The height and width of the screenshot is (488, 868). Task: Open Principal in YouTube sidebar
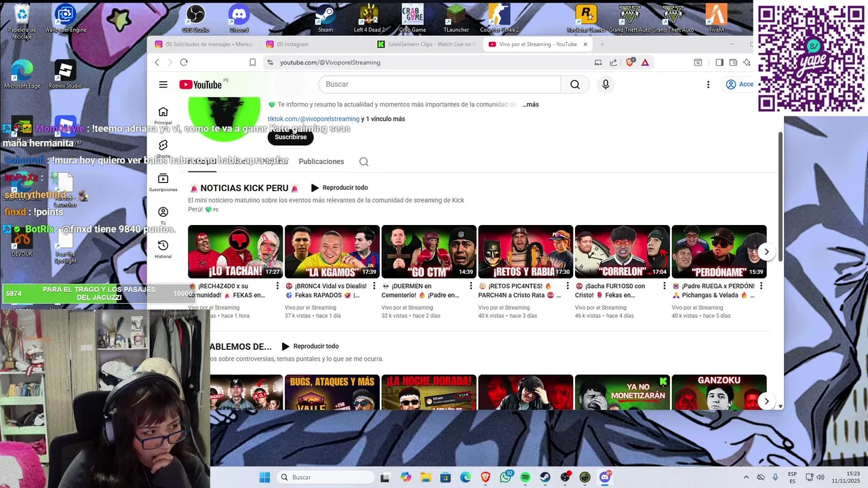point(163,115)
